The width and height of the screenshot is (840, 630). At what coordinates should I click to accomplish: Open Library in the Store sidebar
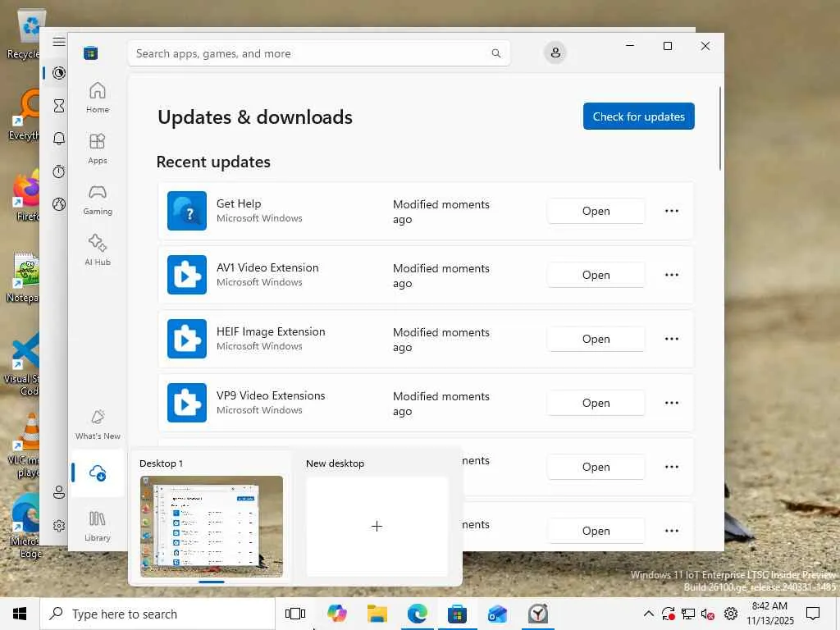tap(98, 526)
